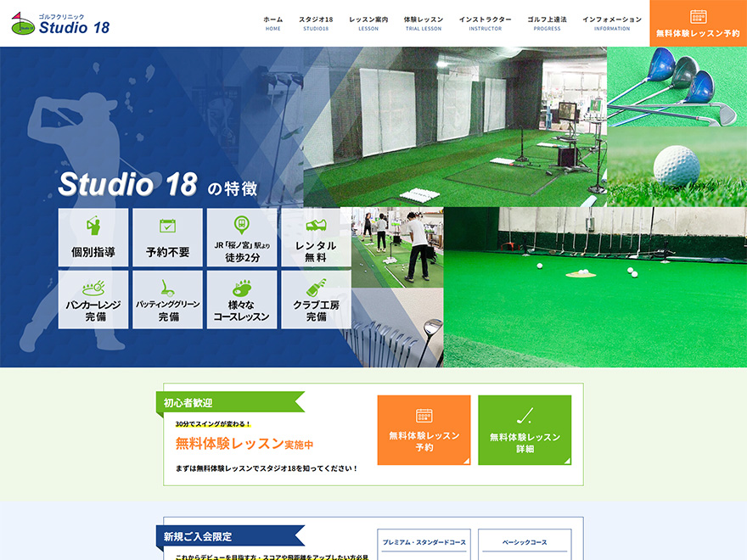Click the green 無料体験レッスン詳細 button

525,430
